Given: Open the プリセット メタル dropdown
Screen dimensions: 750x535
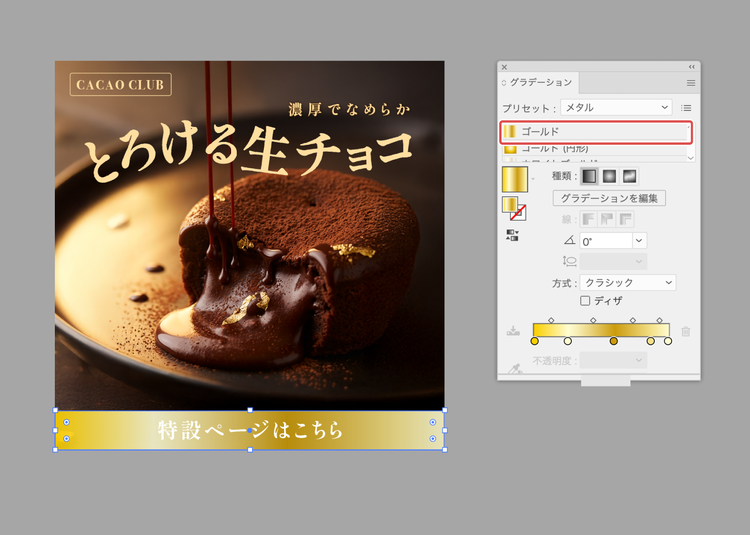Looking at the screenshot, I should click(616, 108).
